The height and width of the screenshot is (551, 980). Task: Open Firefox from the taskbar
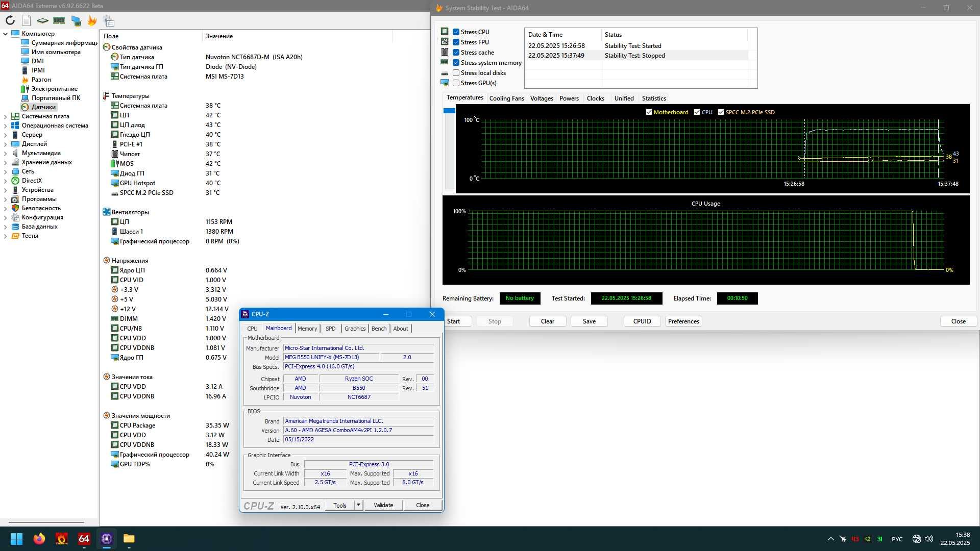39,539
